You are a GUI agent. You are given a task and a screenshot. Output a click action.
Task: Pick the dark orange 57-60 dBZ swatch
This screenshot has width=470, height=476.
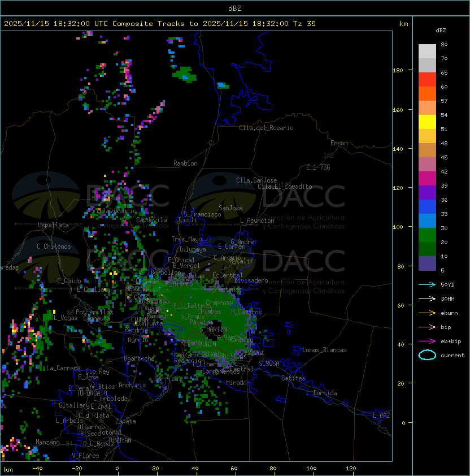tap(427, 94)
